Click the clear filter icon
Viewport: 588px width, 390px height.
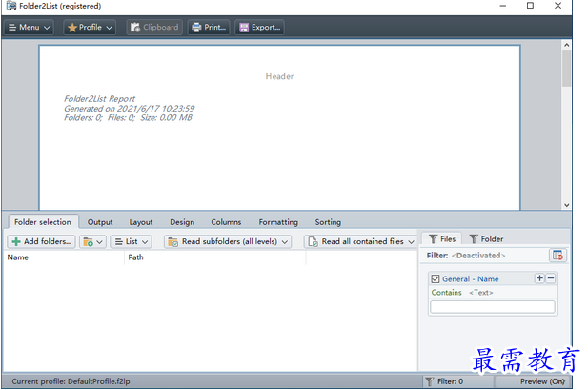[x=558, y=256]
